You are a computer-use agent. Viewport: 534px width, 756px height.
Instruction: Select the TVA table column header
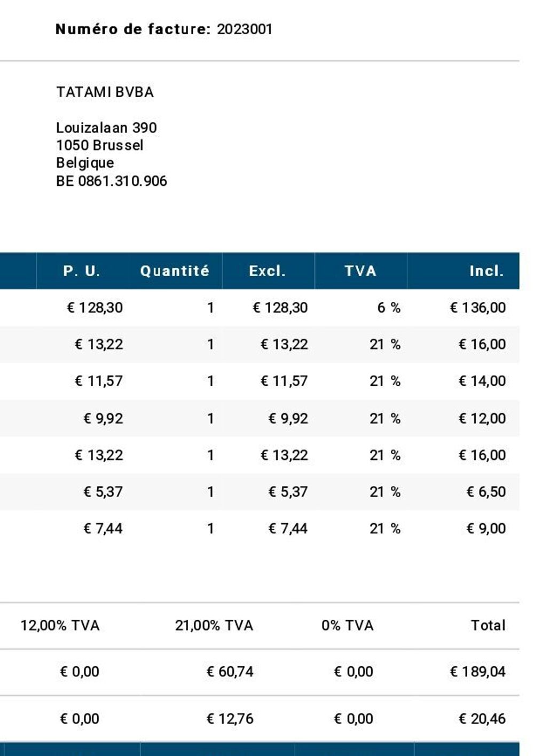[360, 271]
